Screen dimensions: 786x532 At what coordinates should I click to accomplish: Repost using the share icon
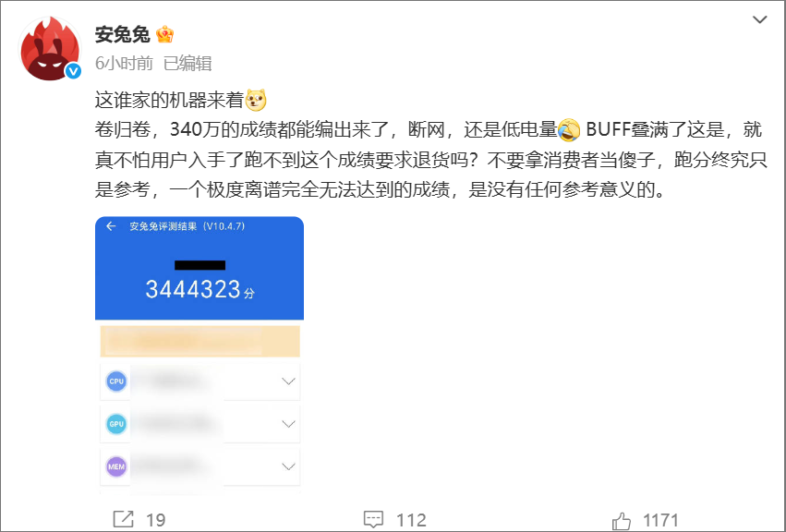(124, 519)
